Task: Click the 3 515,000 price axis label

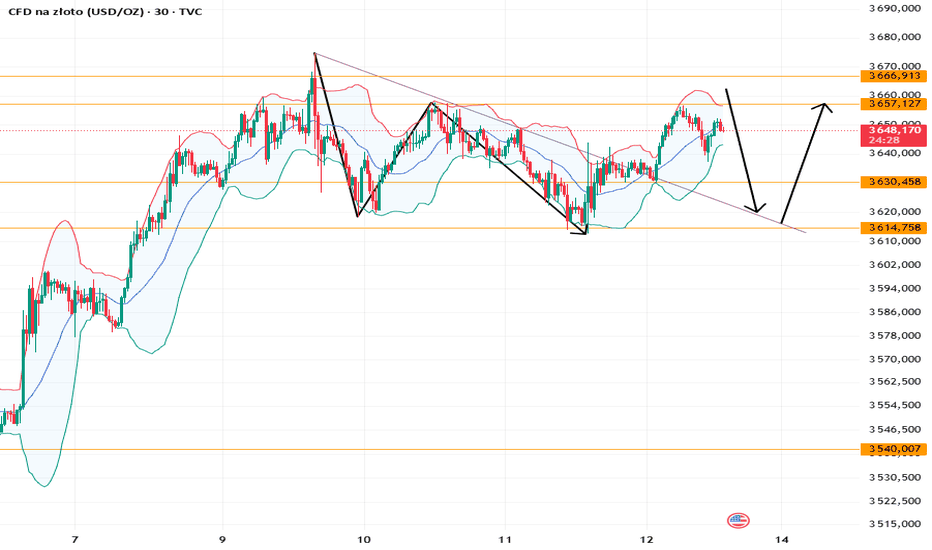Action: coord(895,524)
